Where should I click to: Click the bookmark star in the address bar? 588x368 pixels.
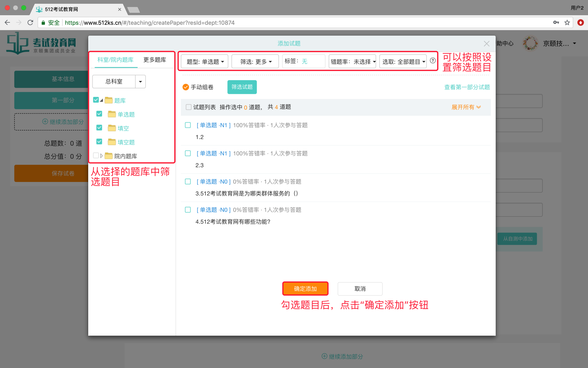click(567, 22)
